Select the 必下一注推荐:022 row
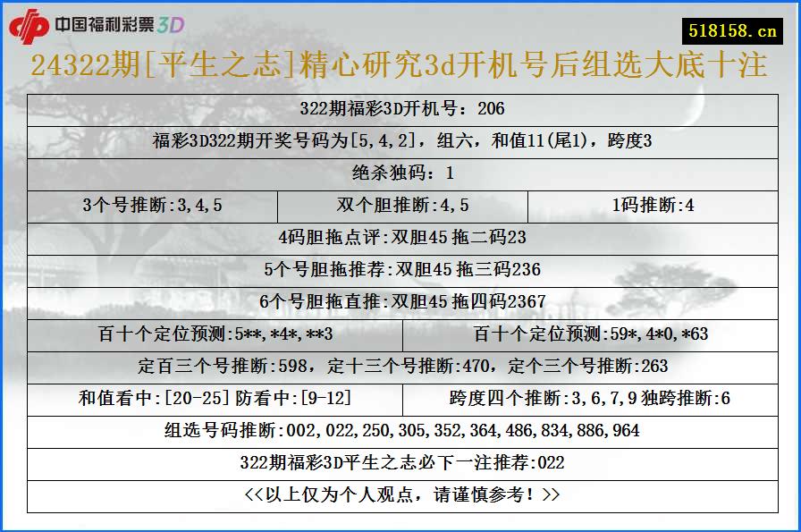Screen dimensions: 801x532 (x=400, y=462)
